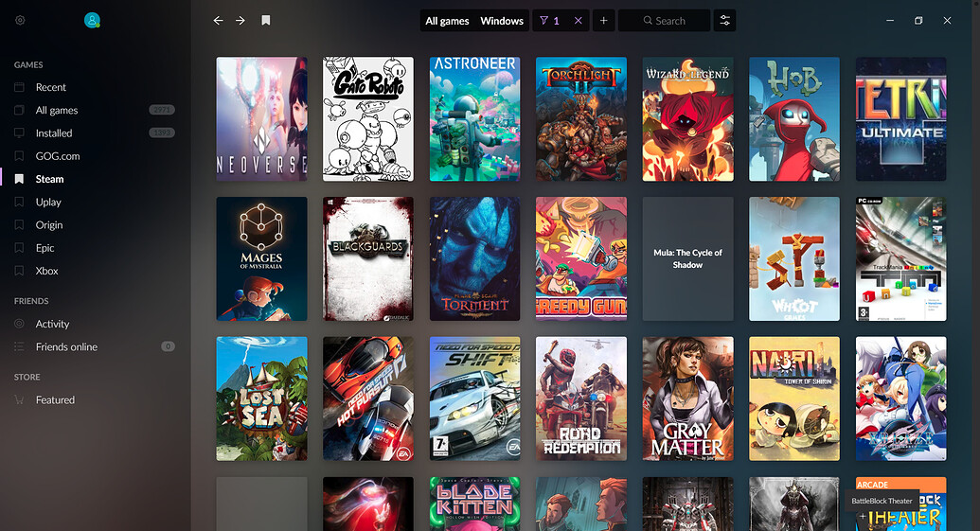Click the Search field

665,21
